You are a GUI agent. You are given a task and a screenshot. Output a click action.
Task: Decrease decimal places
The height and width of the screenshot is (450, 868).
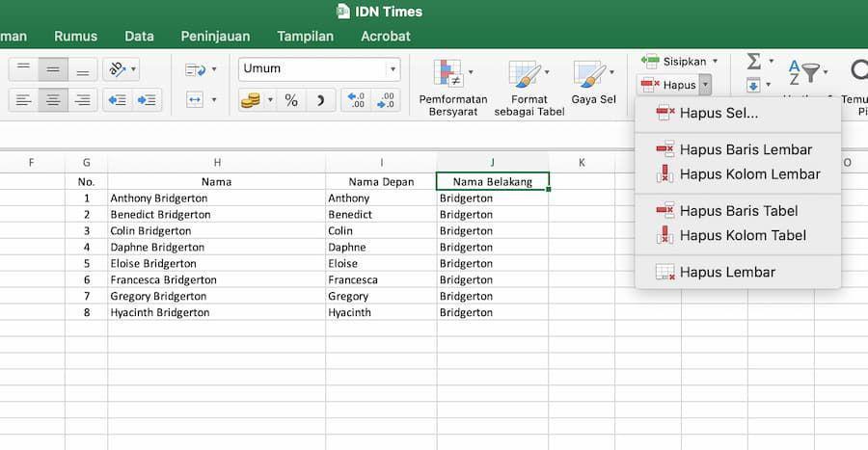coord(385,100)
